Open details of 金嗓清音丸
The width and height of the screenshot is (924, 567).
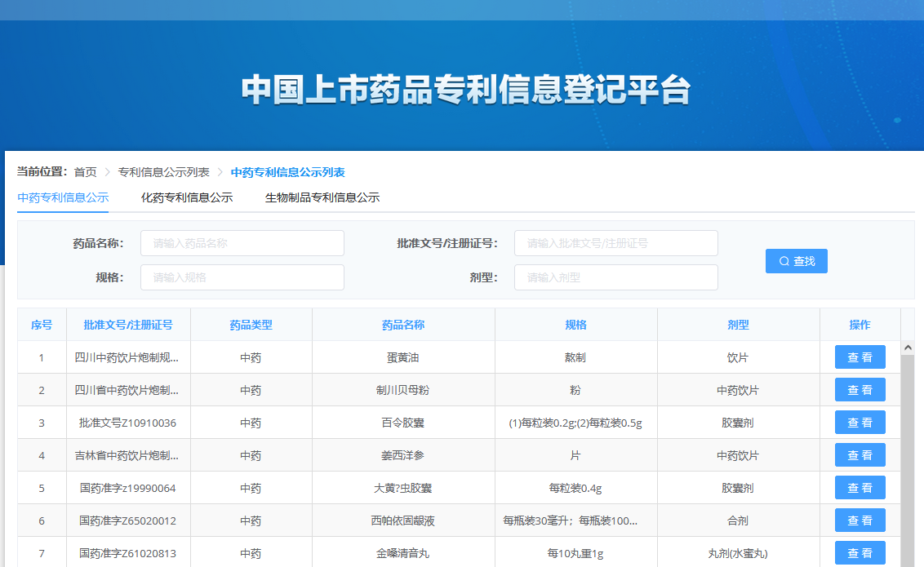click(x=860, y=553)
